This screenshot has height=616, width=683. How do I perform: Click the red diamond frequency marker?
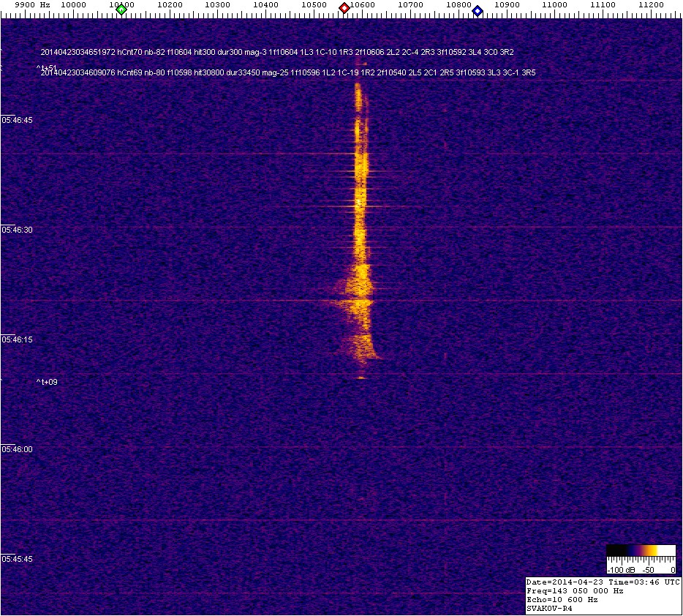click(x=344, y=9)
